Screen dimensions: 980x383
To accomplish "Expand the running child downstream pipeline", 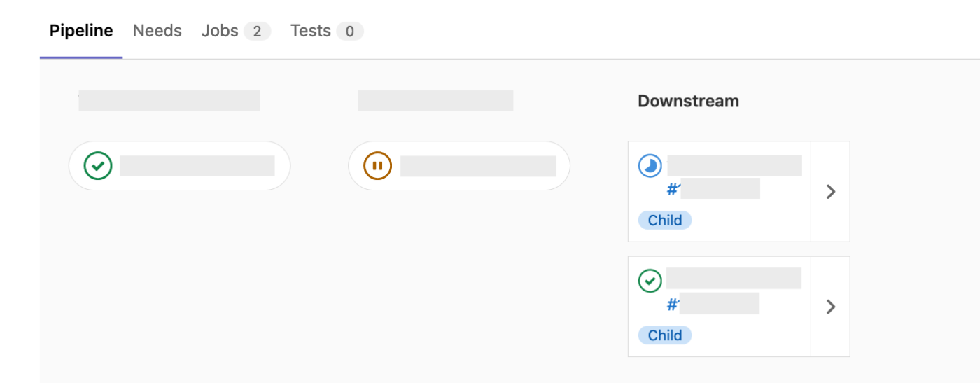I will (830, 192).
